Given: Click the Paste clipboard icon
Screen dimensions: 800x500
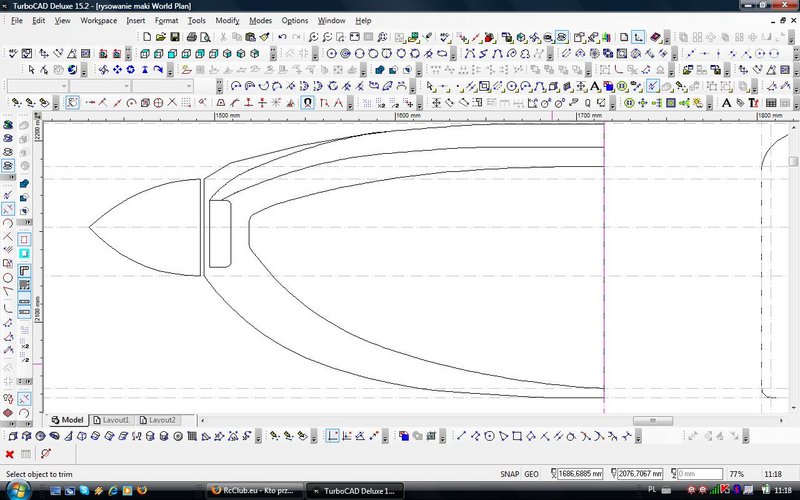Looking at the screenshot, I should [250, 37].
